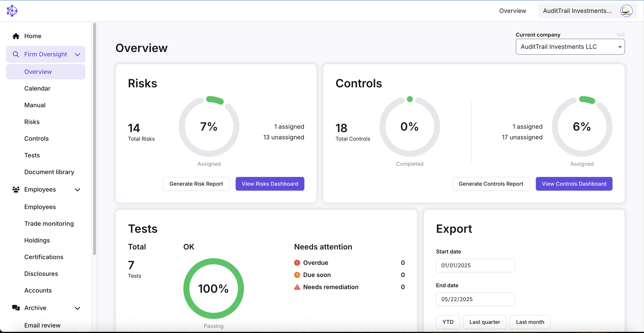
Task: Click the Risks 7% assigned progress ring
Action: click(209, 127)
